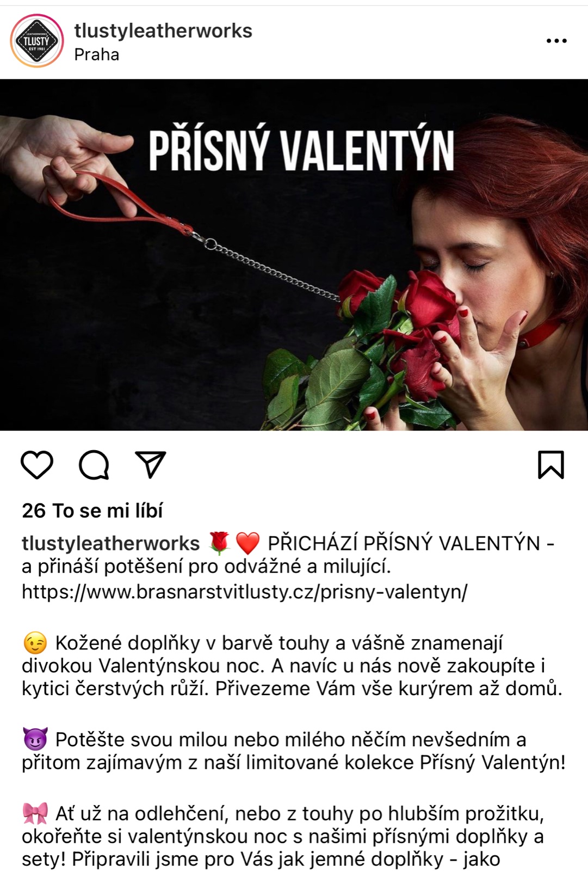Tap the heart icon to like the post
The image size is (588, 871).
(x=37, y=465)
